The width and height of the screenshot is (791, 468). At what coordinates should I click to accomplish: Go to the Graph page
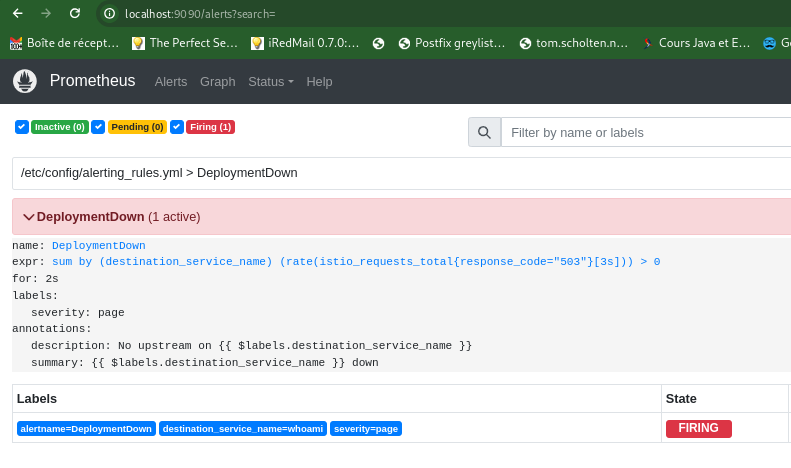(x=217, y=81)
